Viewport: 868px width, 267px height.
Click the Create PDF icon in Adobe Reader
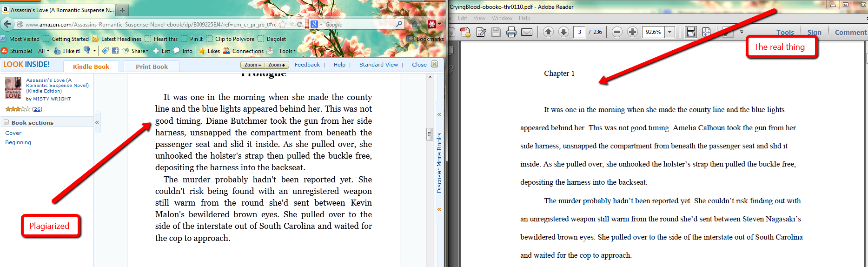click(465, 32)
